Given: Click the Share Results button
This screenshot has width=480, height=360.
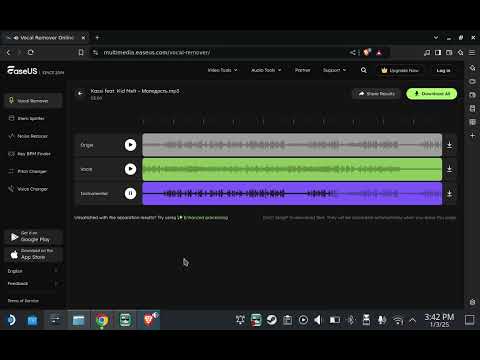Looking at the screenshot, I should tap(376, 94).
